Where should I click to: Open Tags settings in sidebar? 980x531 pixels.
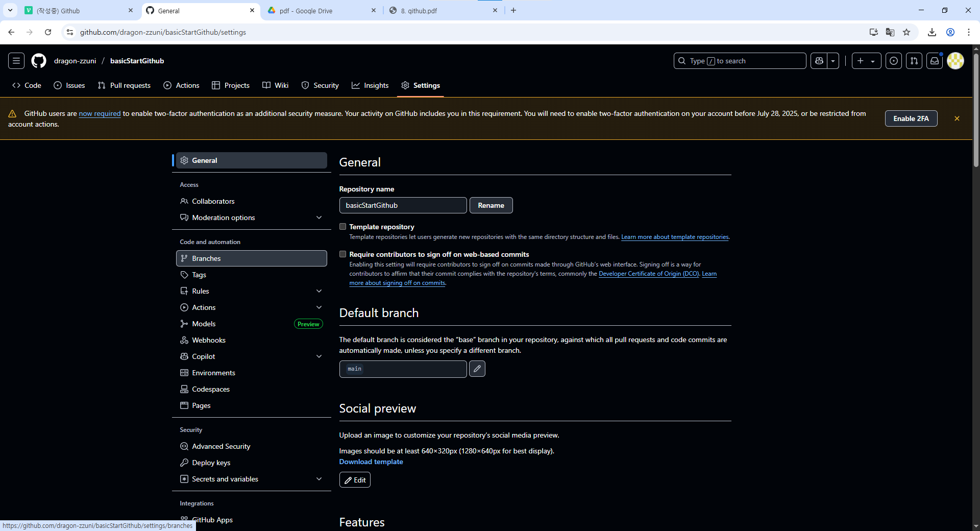tap(252, 275)
